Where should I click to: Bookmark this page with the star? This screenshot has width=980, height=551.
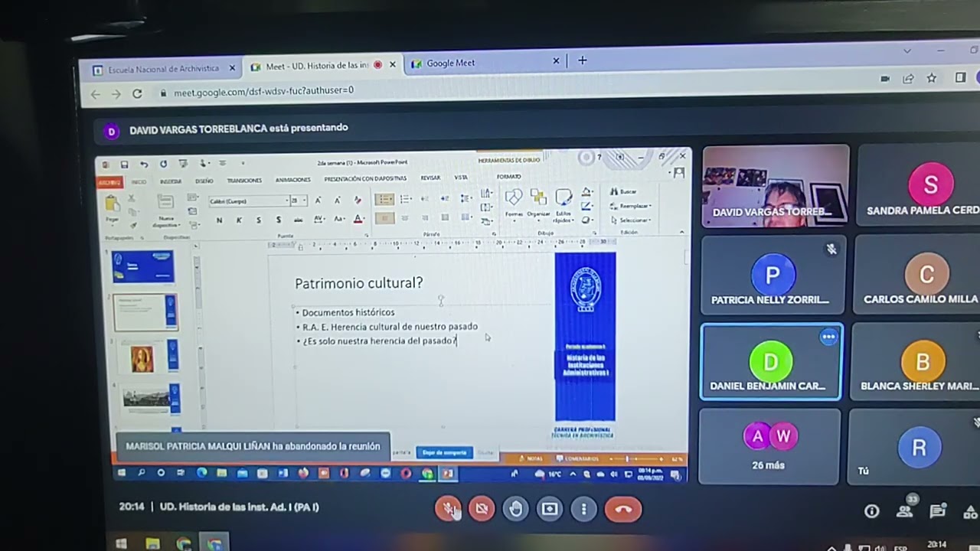coord(932,78)
